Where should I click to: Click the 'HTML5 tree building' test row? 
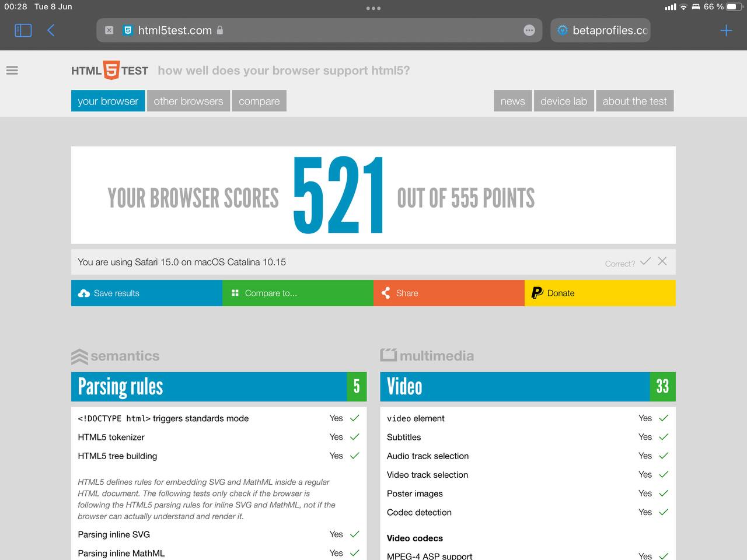(219, 456)
